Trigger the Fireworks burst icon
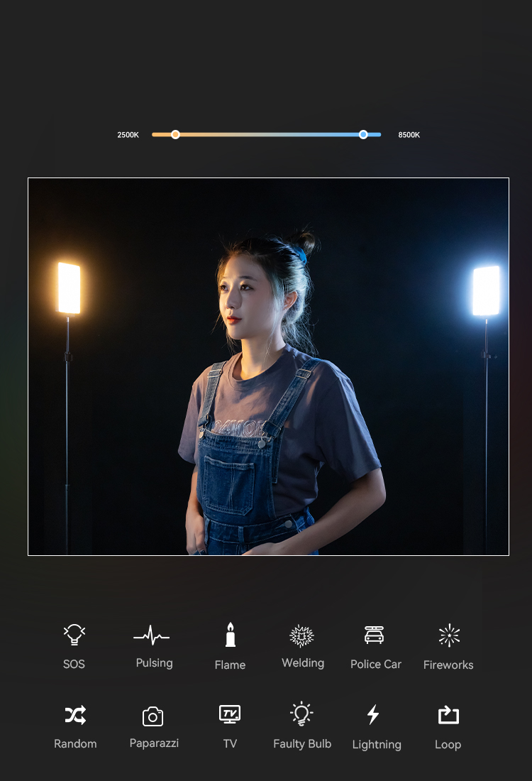 pyautogui.click(x=449, y=635)
